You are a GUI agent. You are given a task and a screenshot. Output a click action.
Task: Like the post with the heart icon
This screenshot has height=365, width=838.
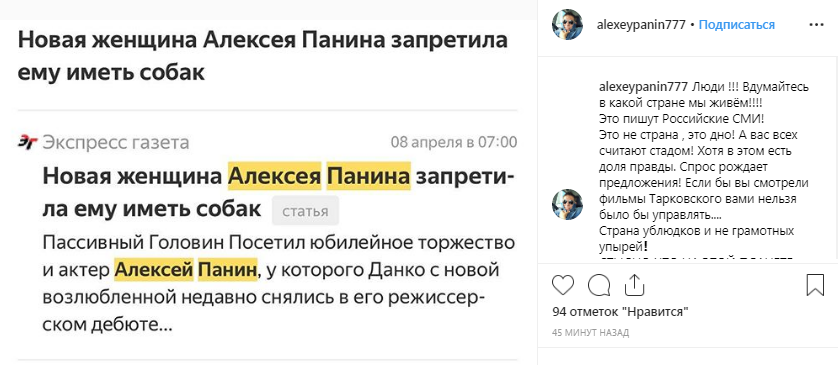562,285
